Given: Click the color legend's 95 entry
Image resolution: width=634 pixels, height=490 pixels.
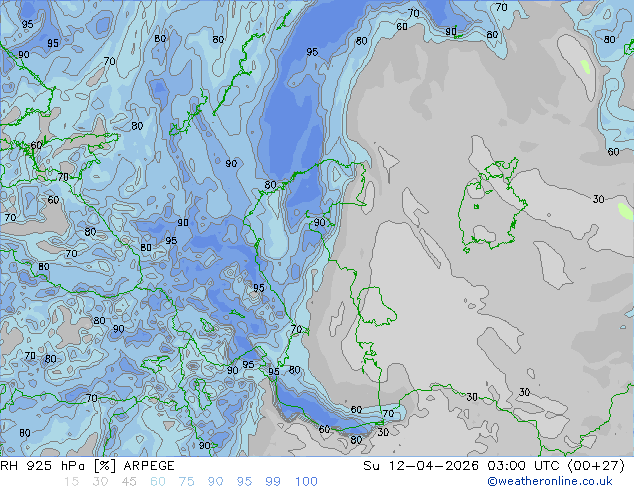Looking at the screenshot, I should pyautogui.click(x=244, y=482).
